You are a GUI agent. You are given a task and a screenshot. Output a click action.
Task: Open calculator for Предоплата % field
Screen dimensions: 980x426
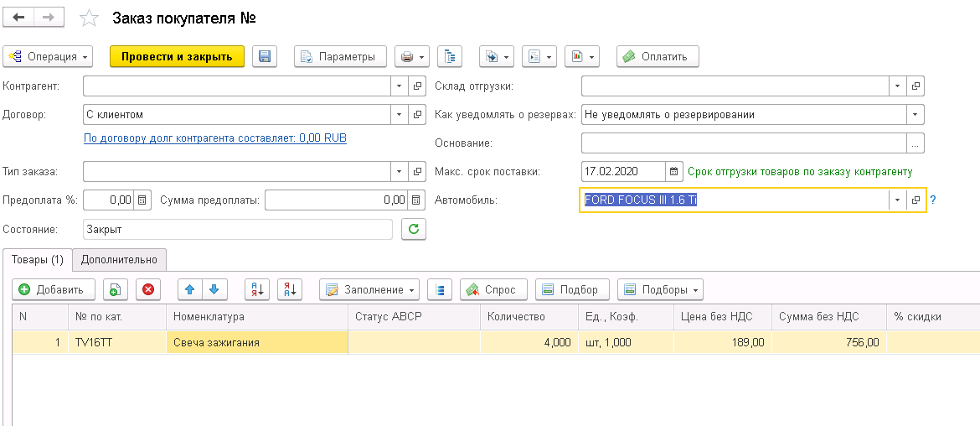click(x=142, y=200)
